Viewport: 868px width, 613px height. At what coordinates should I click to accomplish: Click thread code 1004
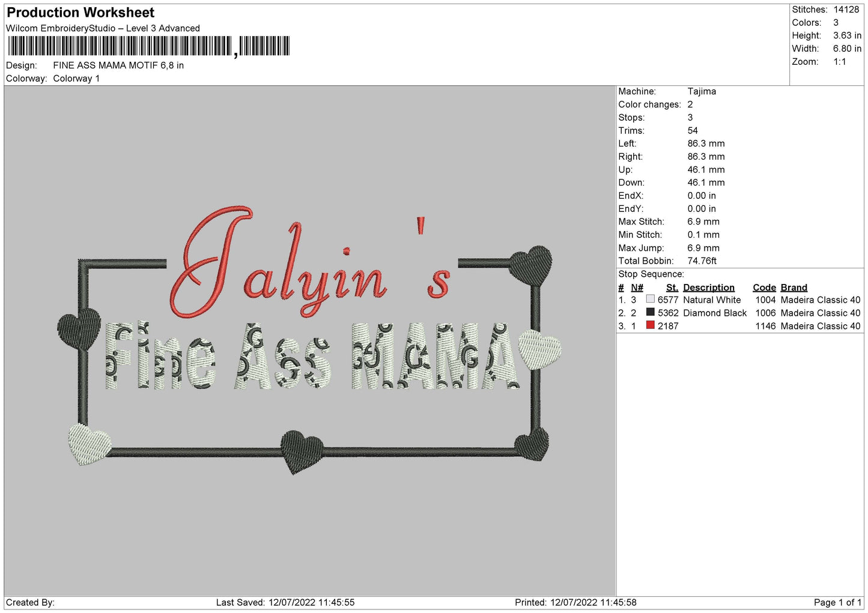click(x=765, y=300)
